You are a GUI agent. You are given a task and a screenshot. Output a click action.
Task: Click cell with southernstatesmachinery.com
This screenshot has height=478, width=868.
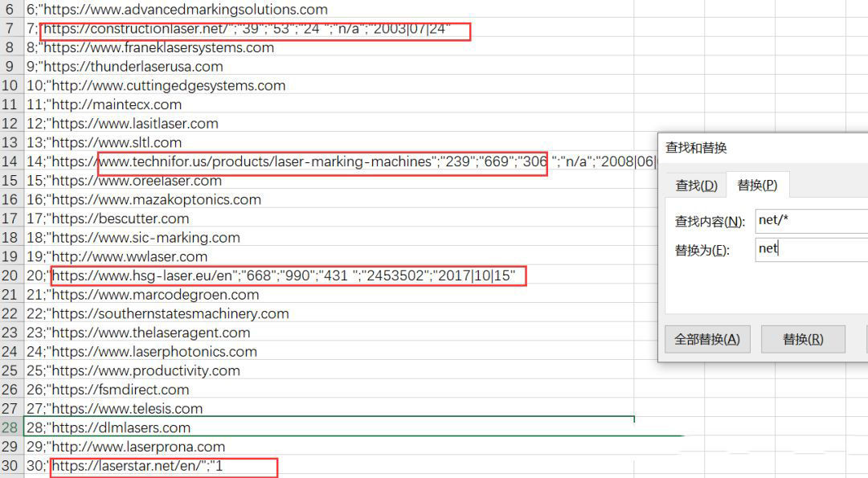[x=330, y=313]
